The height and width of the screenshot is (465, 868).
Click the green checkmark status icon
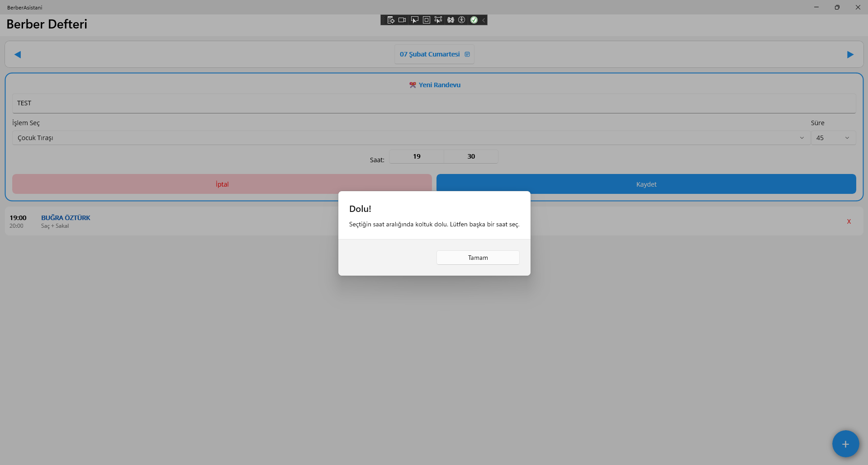(x=474, y=20)
